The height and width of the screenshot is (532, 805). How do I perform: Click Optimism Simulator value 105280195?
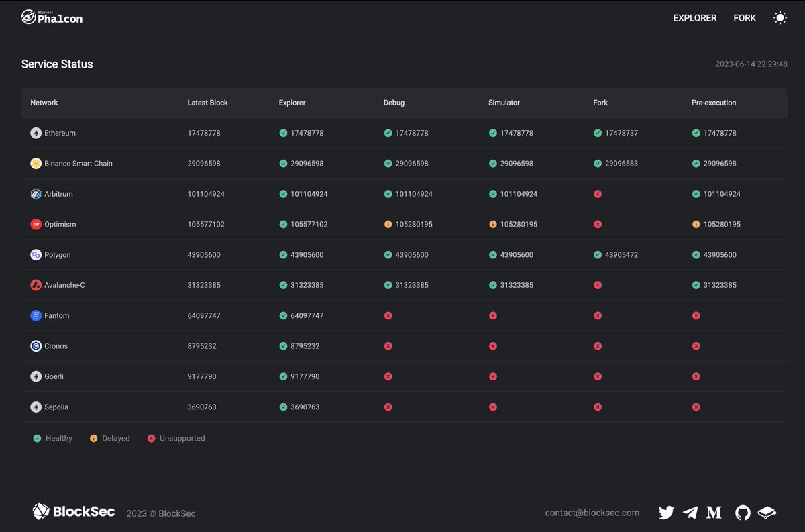click(x=519, y=224)
